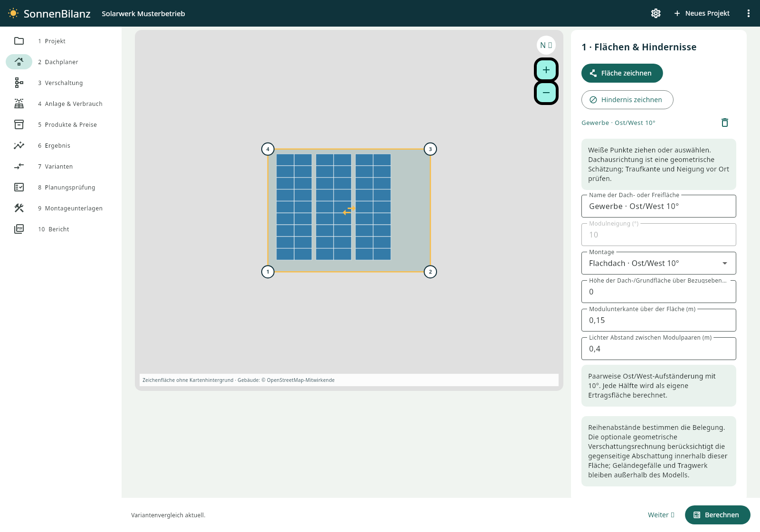Open the Flachdach · Ost/West 10° combo box

pyautogui.click(x=659, y=263)
